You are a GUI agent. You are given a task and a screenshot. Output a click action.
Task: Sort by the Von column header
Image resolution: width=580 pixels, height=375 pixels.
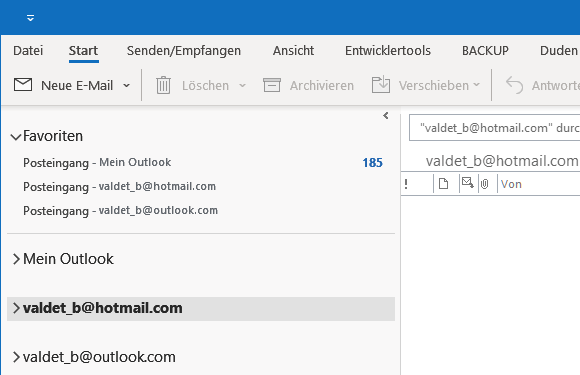click(x=511, y=184)
